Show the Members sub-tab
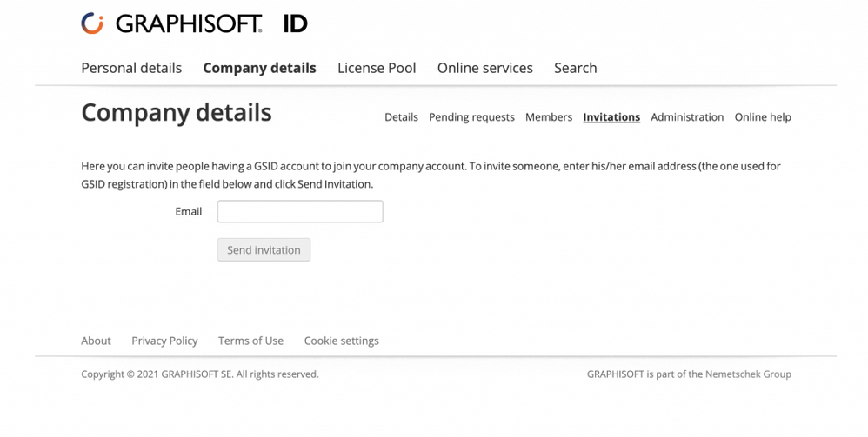 tap(549, 117)
